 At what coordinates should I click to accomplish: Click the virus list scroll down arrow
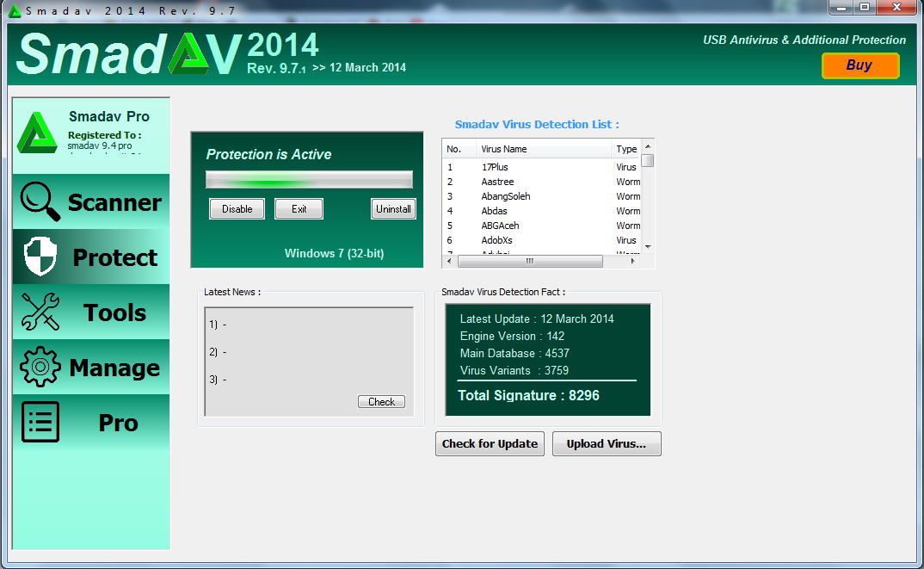coord(648,246)
